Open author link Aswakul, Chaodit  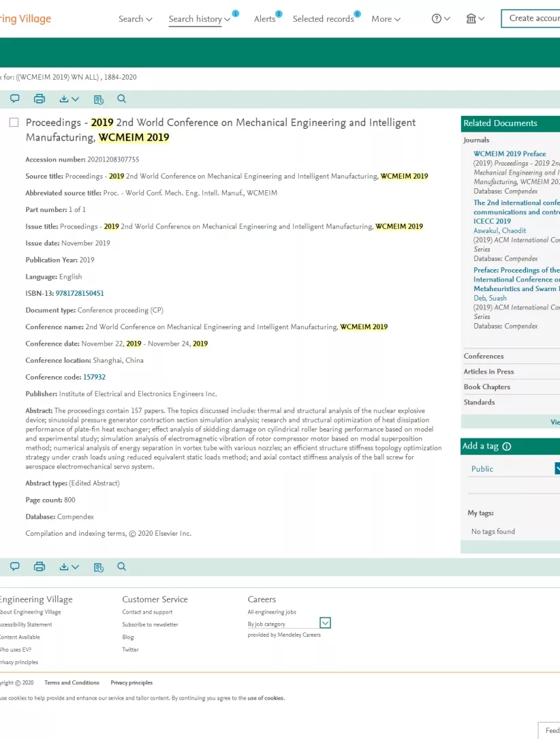pos(500,230)
